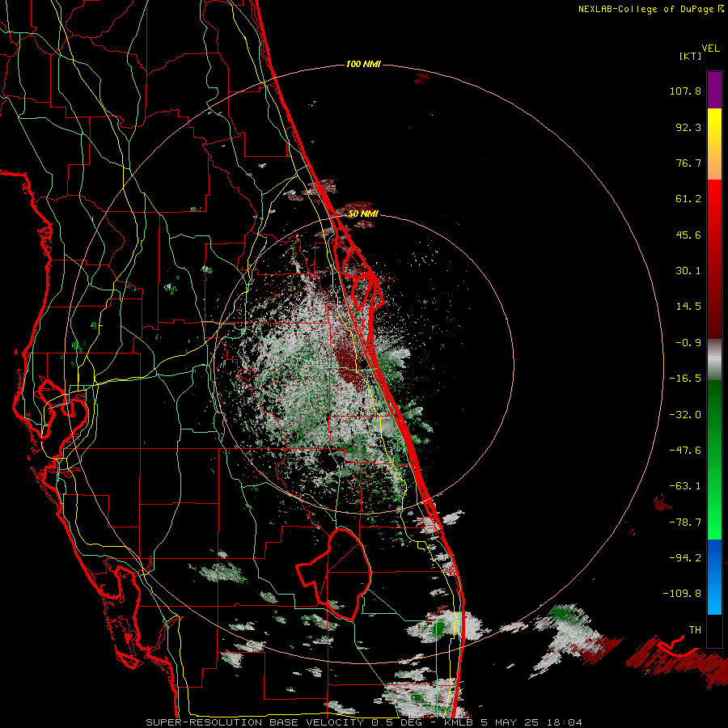728x728 pixels.
Task: Select the -16.5 velocity scale value
Action: pos(685,379)
